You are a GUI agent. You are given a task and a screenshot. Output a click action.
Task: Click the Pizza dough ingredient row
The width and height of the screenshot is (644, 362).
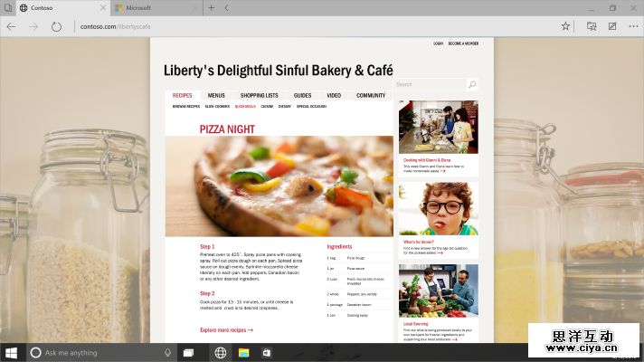click(360, 258)
